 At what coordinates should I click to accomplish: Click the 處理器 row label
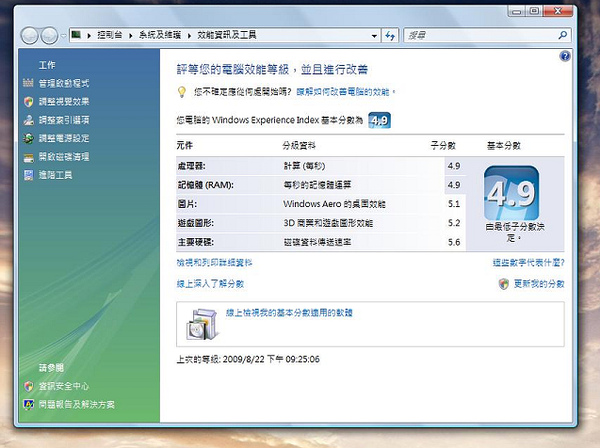click(x=191, y=166)
